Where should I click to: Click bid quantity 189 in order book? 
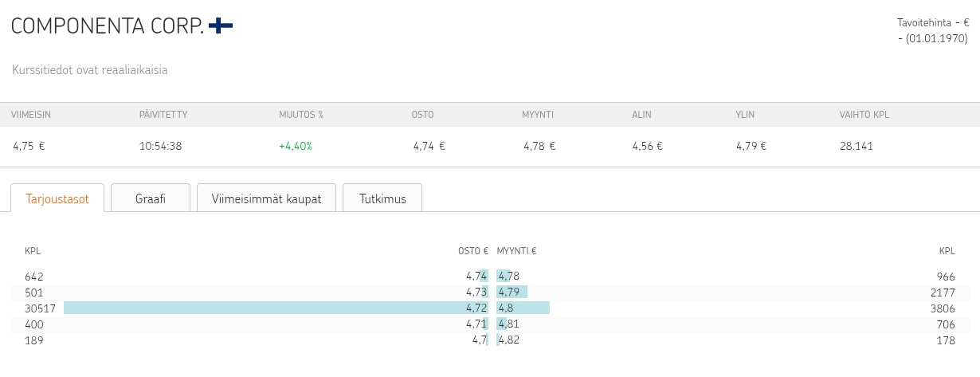coord(33,340)
